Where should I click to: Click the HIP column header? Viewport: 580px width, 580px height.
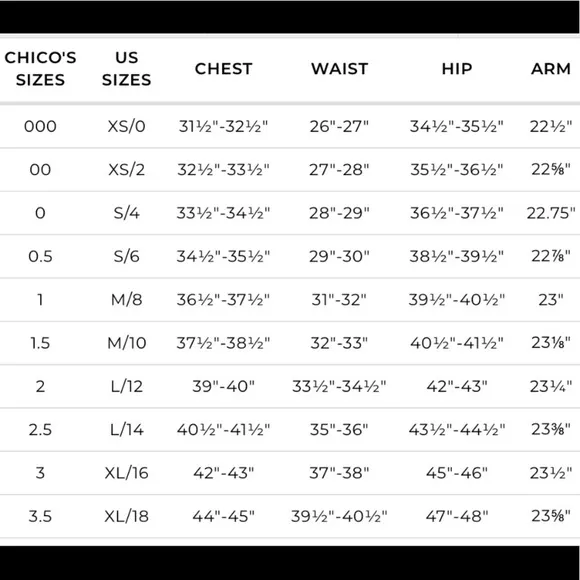457,69
